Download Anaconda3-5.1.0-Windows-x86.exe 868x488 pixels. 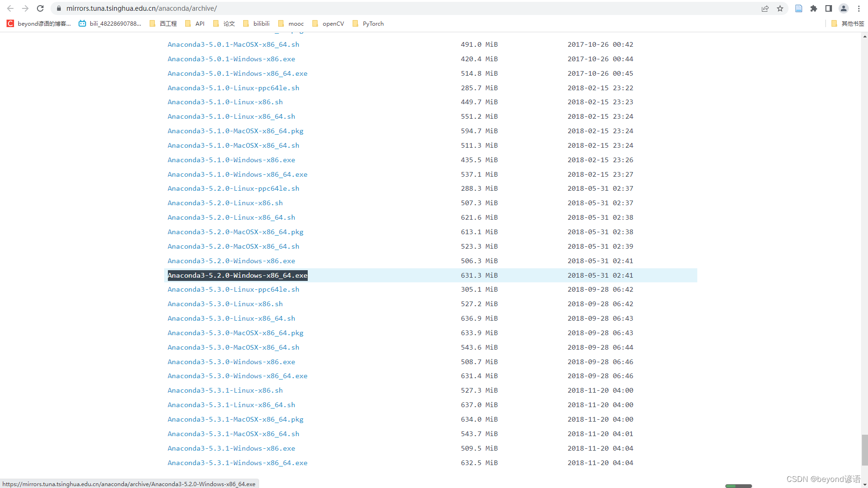click(231, 160)
